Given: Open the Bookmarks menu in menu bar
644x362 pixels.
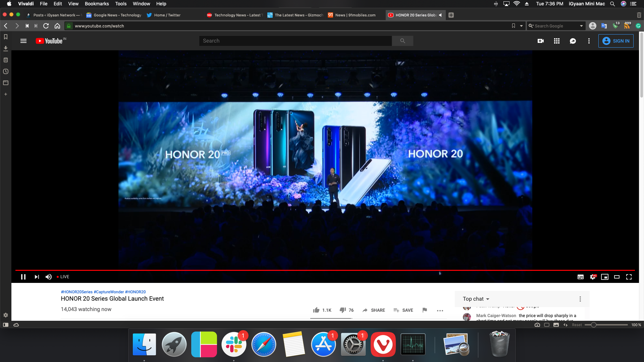Looking at the screenshot, I should 97,4.
